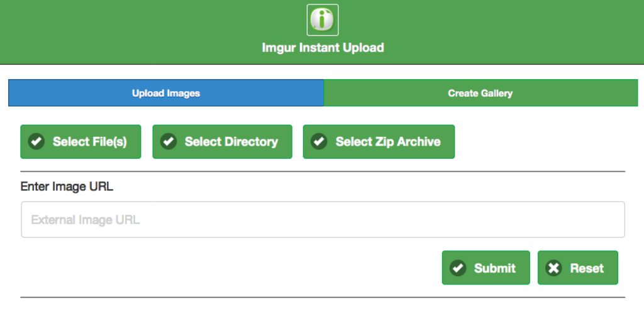Screen dimensions: 644x314
Task: Open the Create Gallery tab
Action: pyautogui.click(x=480, y=93)
